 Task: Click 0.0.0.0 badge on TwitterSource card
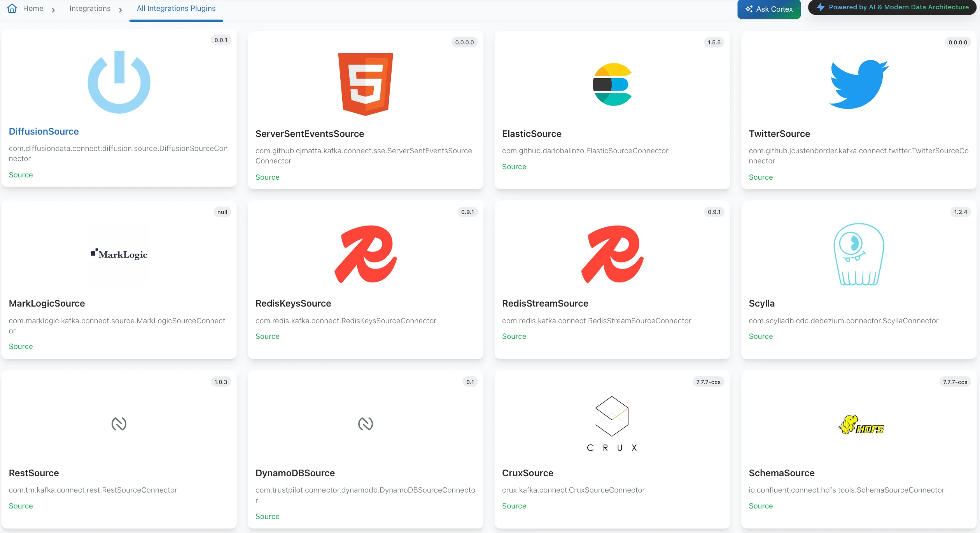click(x=958, y=42)
